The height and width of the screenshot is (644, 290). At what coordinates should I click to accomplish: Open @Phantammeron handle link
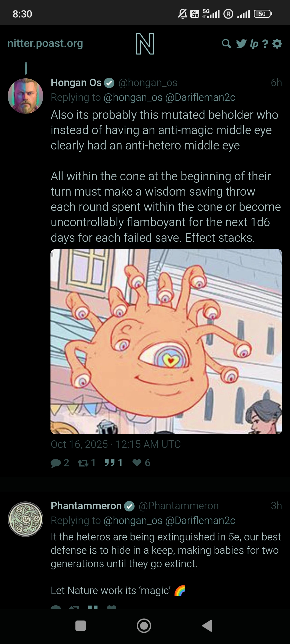[x=179, y=506]
